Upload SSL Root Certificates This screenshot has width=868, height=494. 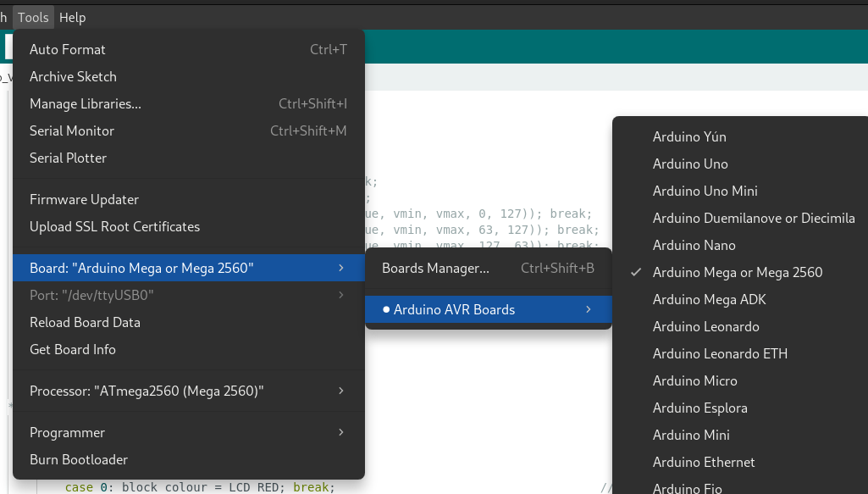pos(115,226)
